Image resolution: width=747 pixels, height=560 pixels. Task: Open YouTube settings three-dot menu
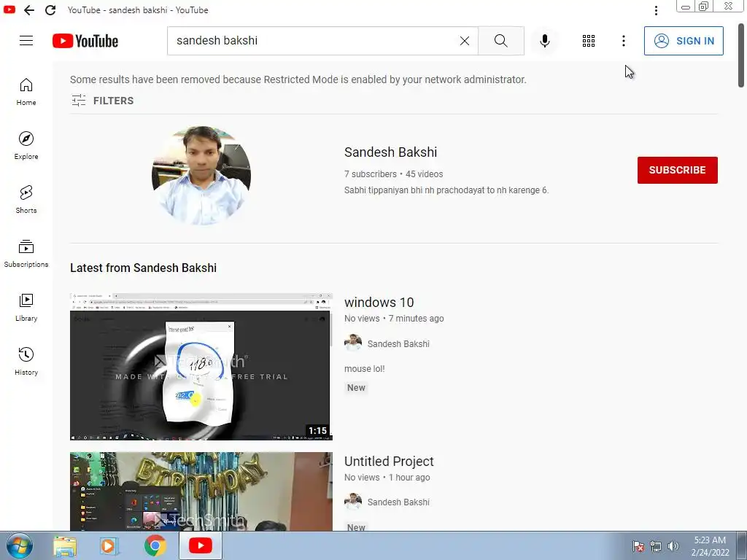tap(623, 41)
